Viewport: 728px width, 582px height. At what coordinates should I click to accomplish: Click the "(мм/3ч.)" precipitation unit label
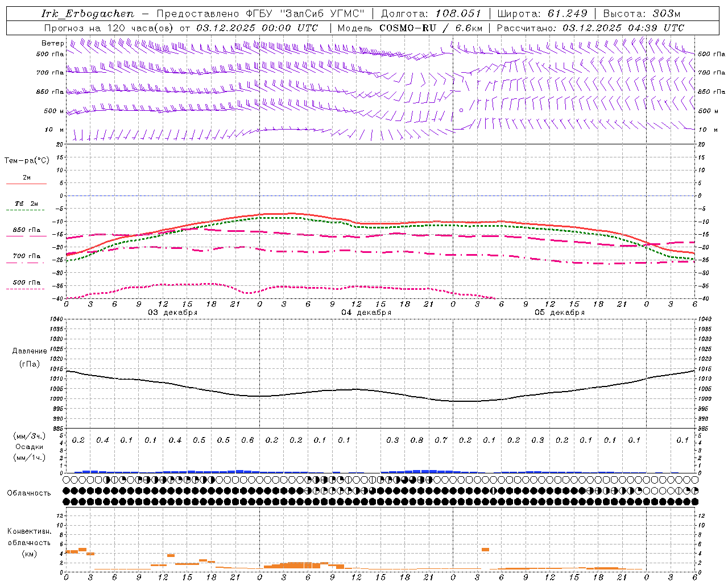pos(30,436)
